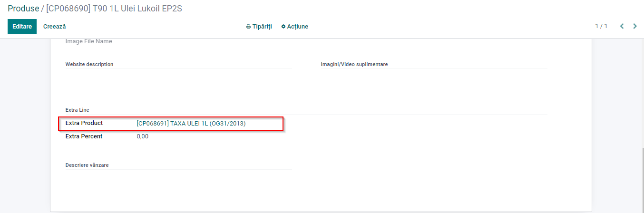Click the Extra Percent label

coord(84,136)
